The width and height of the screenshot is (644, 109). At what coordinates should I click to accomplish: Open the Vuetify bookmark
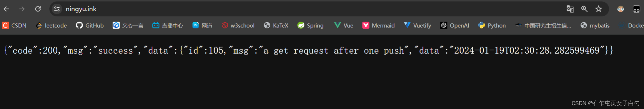[x=417, y=25]
